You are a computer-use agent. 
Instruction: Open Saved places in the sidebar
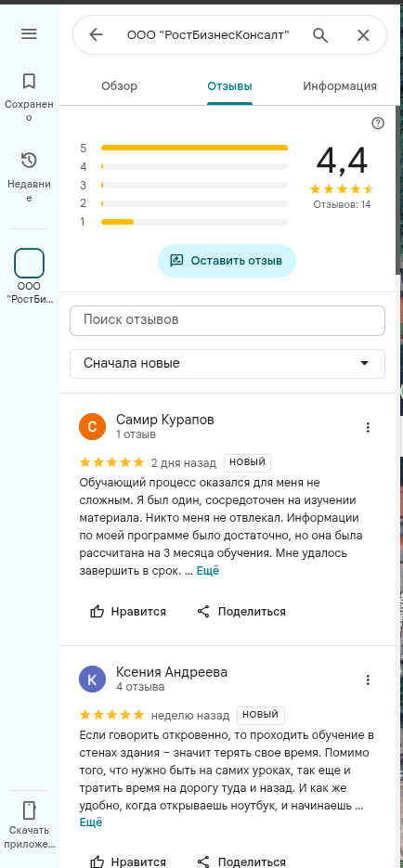[29, 97]
